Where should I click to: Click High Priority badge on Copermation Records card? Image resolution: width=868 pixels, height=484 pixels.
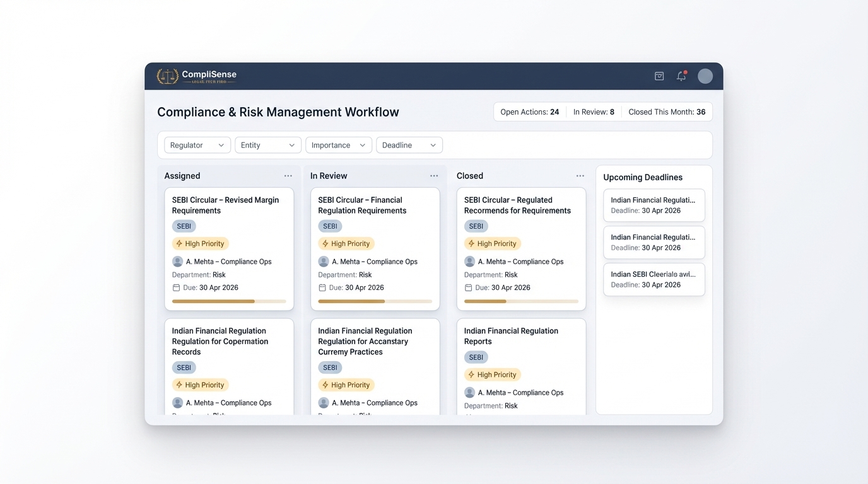click(201, 384)
